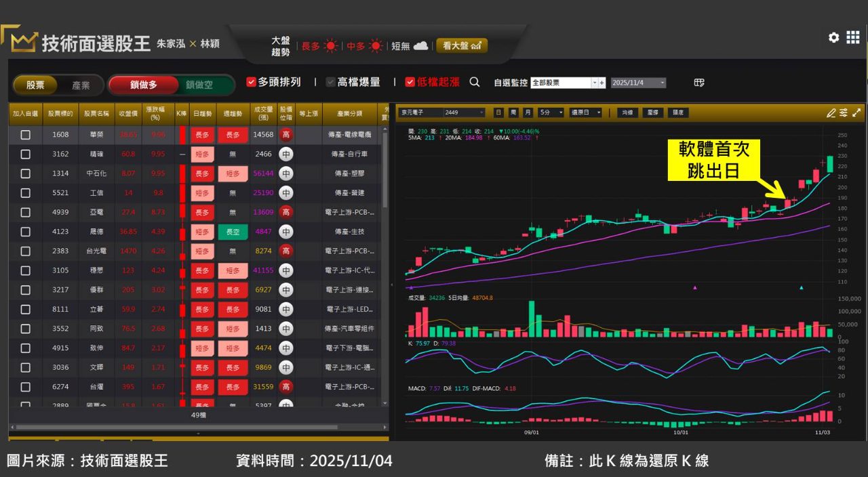The height and width of the screenshot is (477, 868).
Task: Click the 均線 moving average button
Action: (627, 112)
